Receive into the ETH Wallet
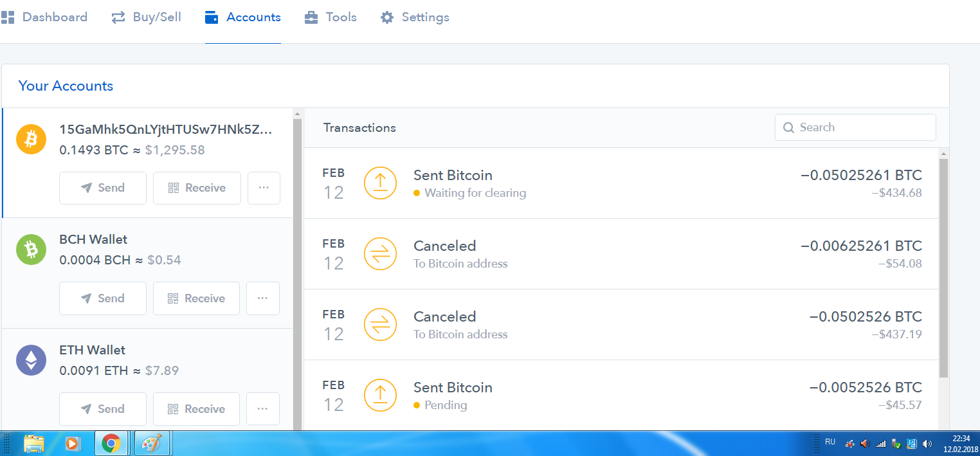This screenshot has width=980, height=456. click(x=196, y=409)
